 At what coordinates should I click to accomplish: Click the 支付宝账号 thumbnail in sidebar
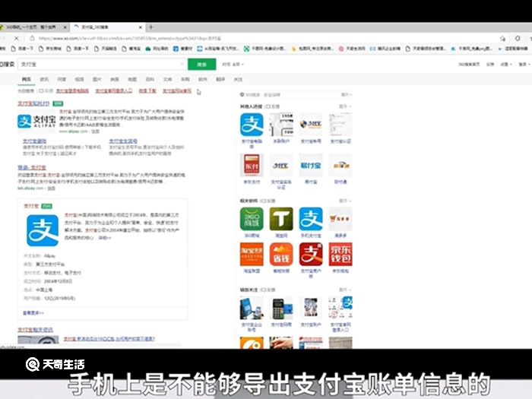tap(311, 125)
